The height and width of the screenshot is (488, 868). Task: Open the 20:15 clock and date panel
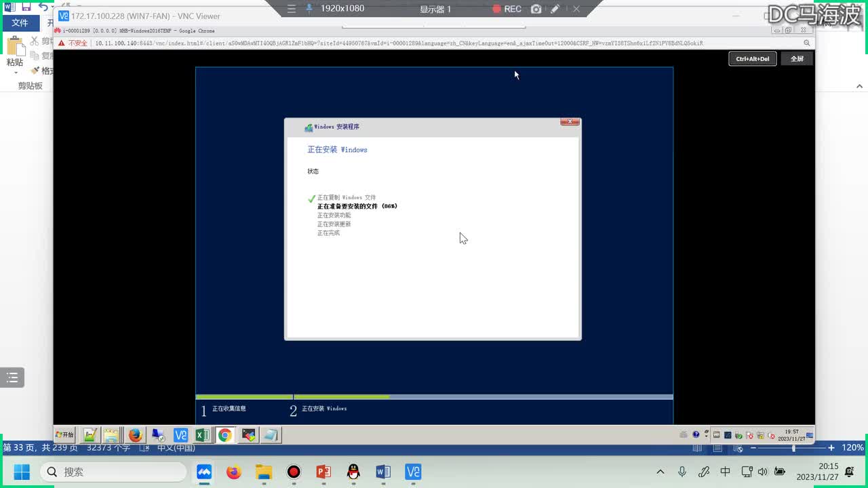(818, 472)
